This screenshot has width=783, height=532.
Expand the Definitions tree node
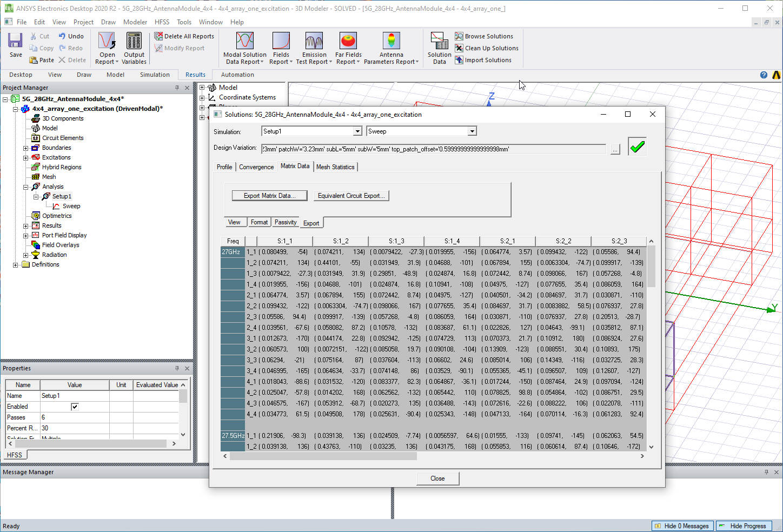click(15, 264)
